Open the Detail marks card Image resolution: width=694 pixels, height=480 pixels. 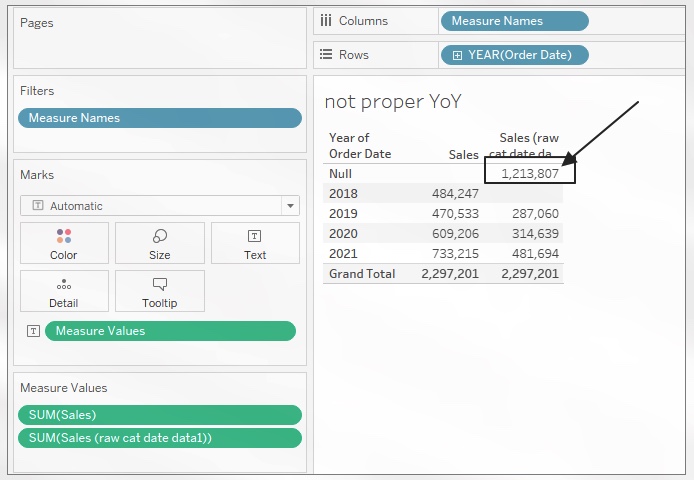click(63, 285)
